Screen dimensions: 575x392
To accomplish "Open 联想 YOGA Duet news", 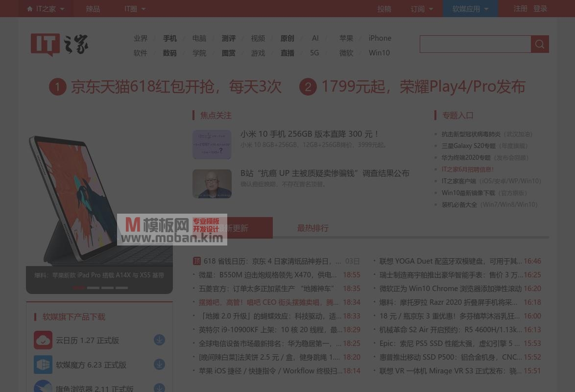I will click(x=451, y=261).
